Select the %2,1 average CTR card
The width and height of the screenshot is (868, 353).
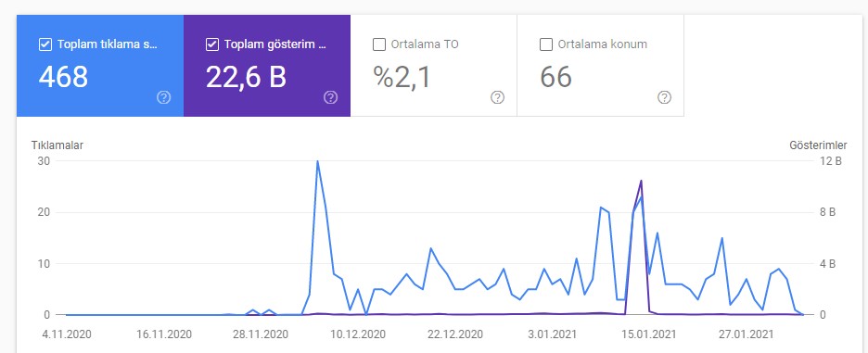point(434,66)
